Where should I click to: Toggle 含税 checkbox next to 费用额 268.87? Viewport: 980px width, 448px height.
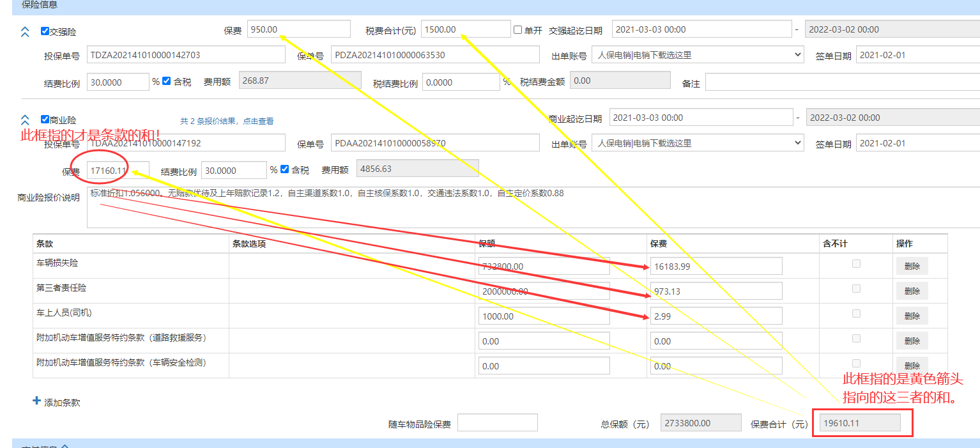pos(167,81)
